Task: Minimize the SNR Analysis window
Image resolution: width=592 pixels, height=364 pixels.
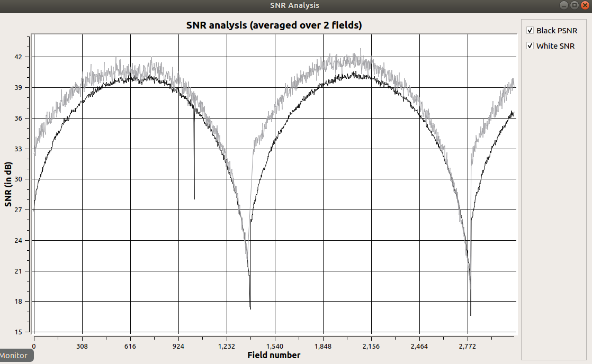Action: (564, 5)
